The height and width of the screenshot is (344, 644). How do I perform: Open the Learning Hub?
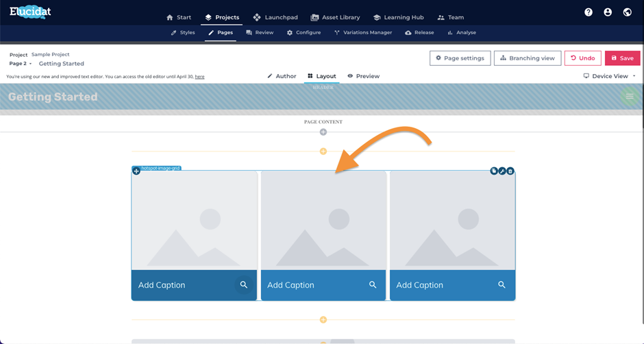point(399,17)
